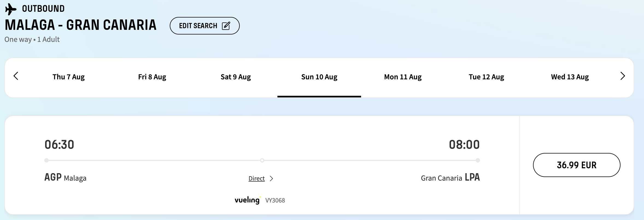Click flight number VY3068
Viewport: 644px width, 220px height.
[275, 201]
